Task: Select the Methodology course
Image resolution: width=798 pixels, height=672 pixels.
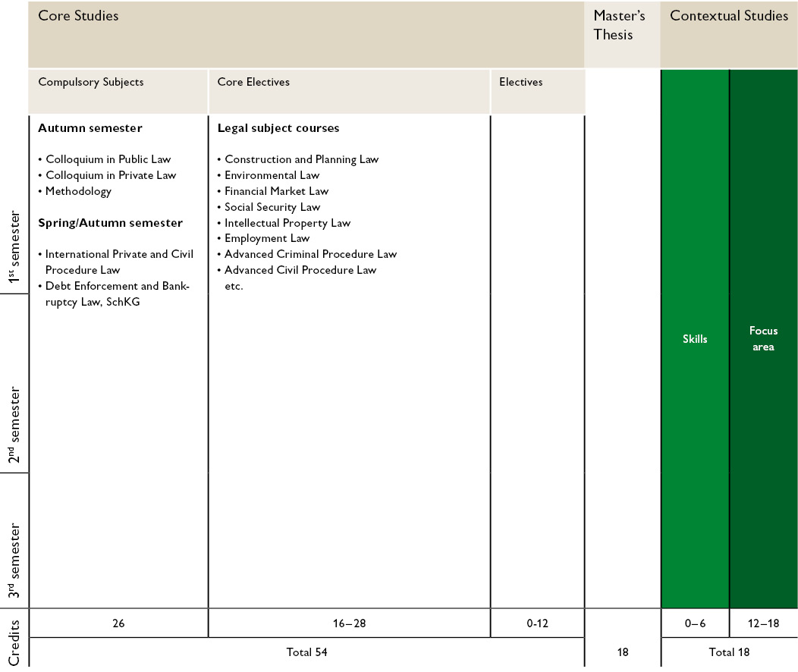Action: (78, 191)
